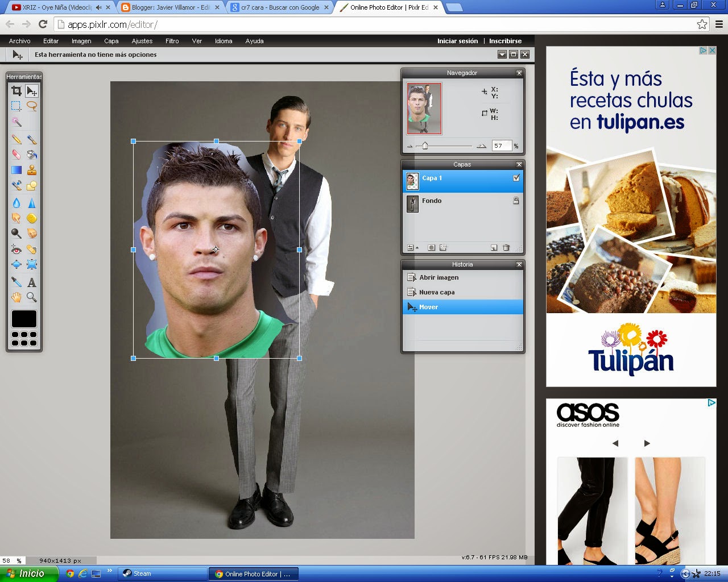Select the Paint Bucket tool

pyautogui.click(x=32, y=155)
